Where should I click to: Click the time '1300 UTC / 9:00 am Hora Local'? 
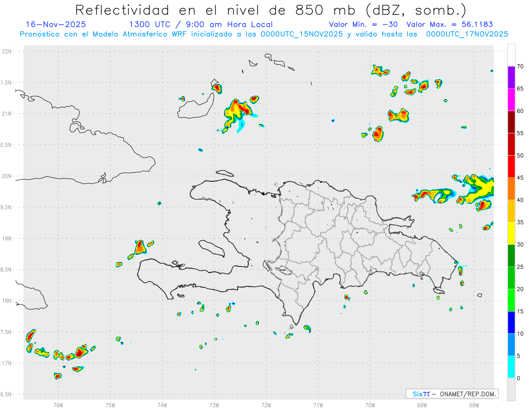[200, 24]
